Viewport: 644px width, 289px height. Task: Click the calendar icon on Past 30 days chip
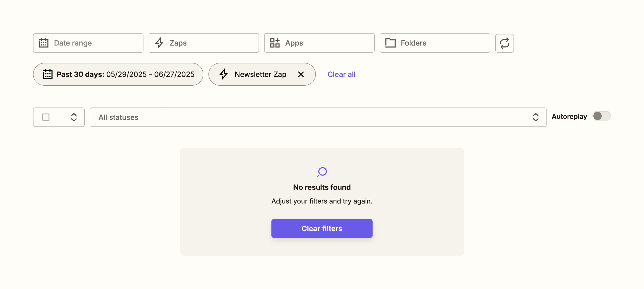coord(48,74)
